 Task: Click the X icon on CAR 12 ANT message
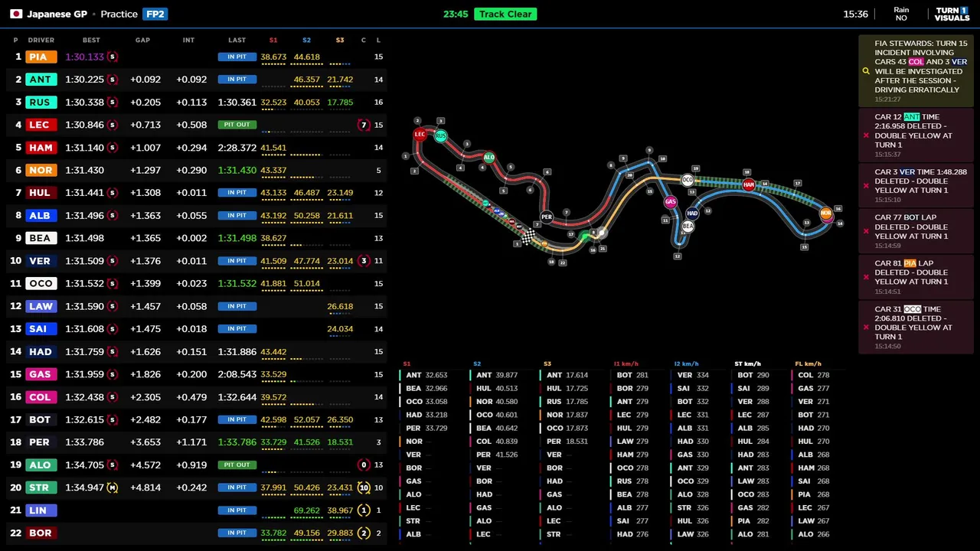(x=866, y=135)
